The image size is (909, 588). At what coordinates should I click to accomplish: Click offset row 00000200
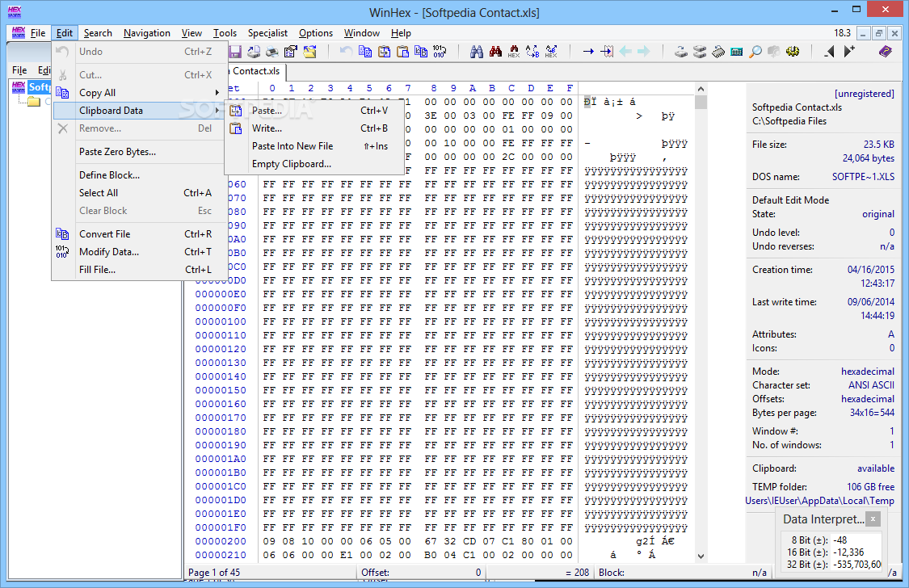[x=221, y=541]
